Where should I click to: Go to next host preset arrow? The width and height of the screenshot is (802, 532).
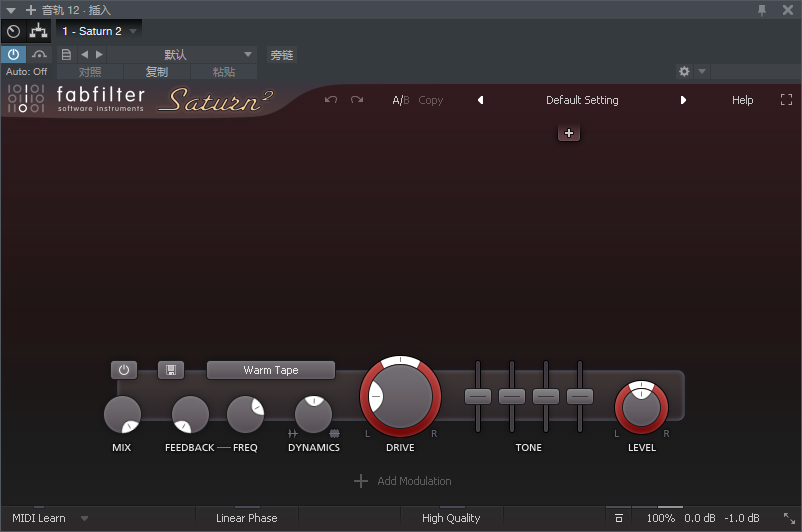point(99,54)
